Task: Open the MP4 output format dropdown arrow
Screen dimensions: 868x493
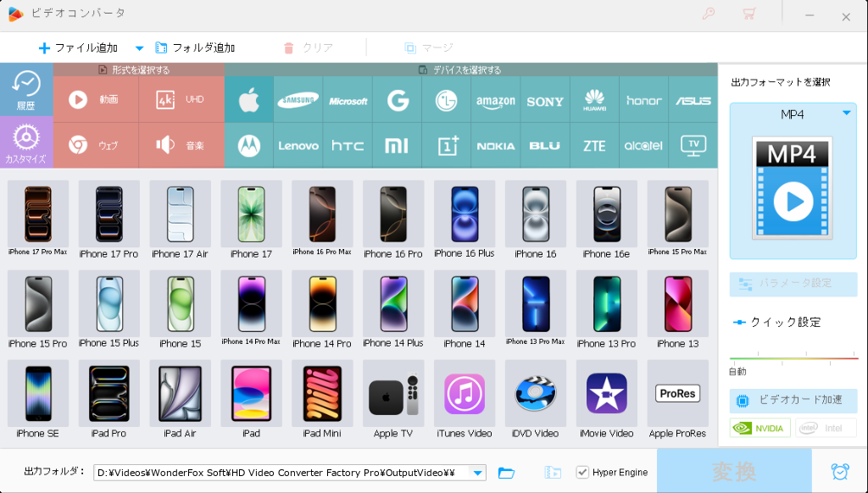Action: [847, 113]
